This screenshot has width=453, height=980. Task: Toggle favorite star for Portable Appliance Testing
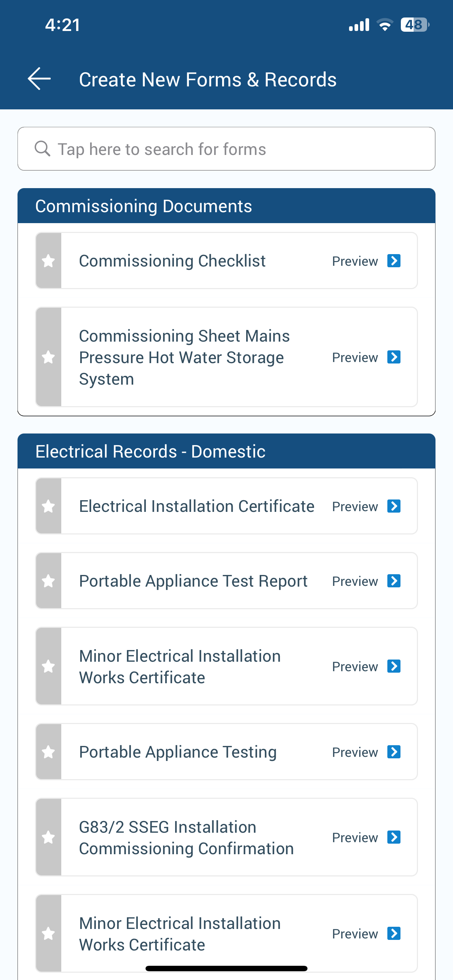click(x=49, y=752)
